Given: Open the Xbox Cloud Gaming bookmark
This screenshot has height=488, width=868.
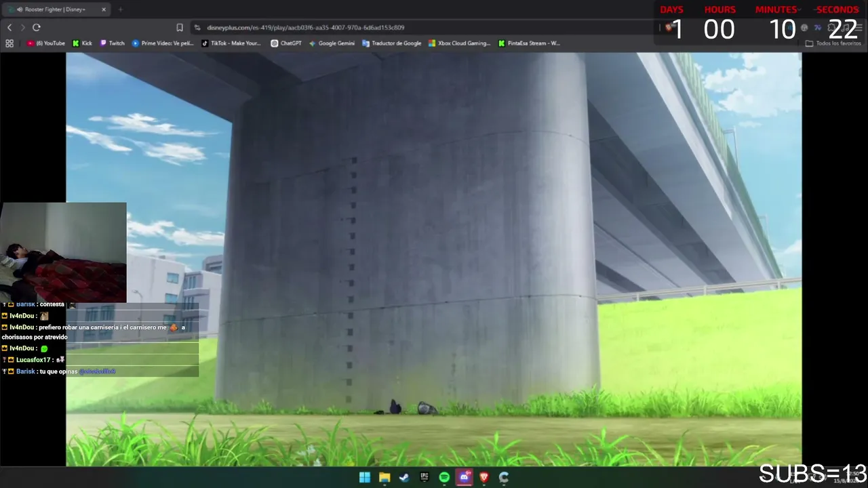Looking at the screenshot, I should 459,43.
